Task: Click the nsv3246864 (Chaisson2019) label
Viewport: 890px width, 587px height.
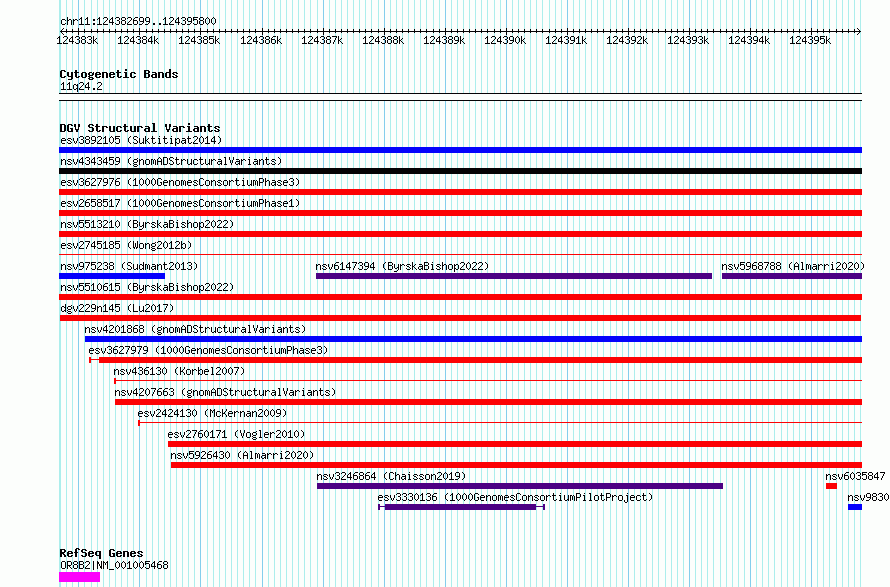Action: 391,476
